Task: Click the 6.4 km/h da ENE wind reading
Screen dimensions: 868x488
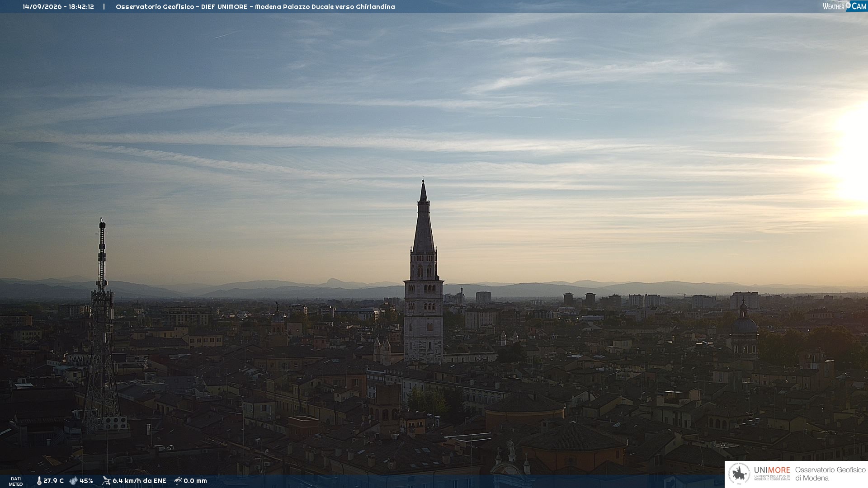Action: click(139, 481)
